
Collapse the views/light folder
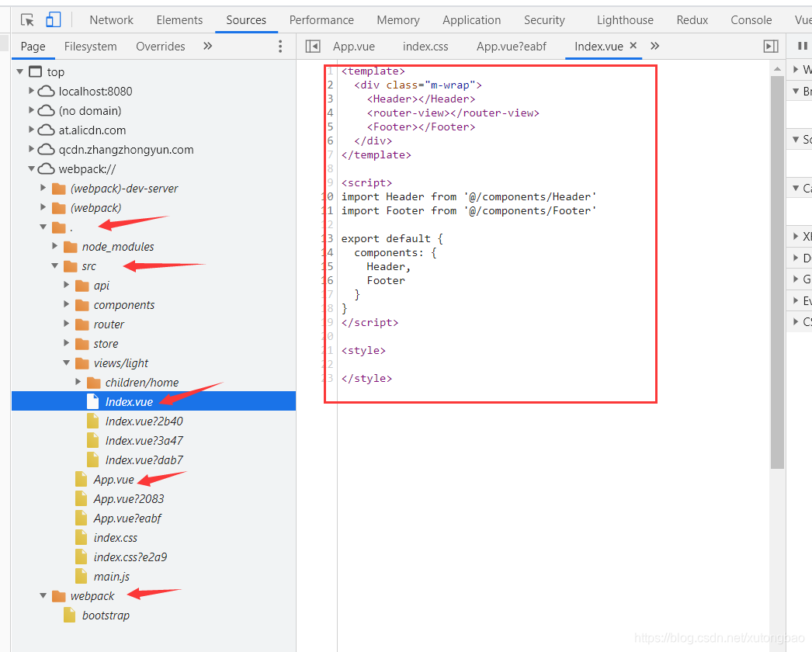tap(66, 363)
